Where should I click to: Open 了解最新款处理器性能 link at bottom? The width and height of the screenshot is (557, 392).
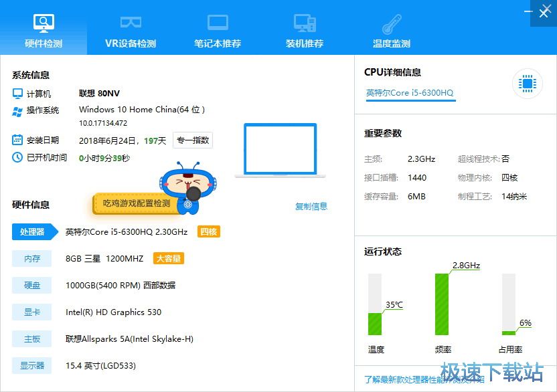(424, 379)
